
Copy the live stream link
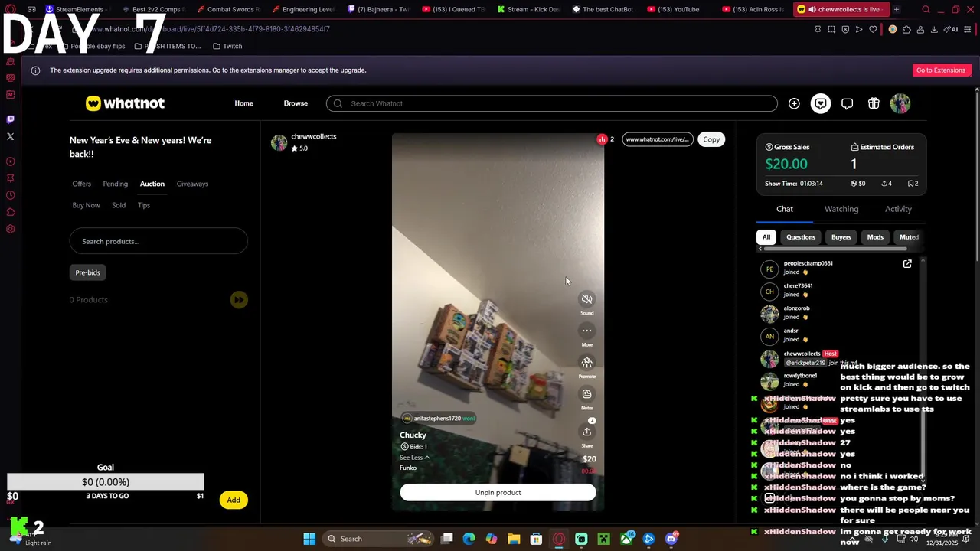pos(711,139)
